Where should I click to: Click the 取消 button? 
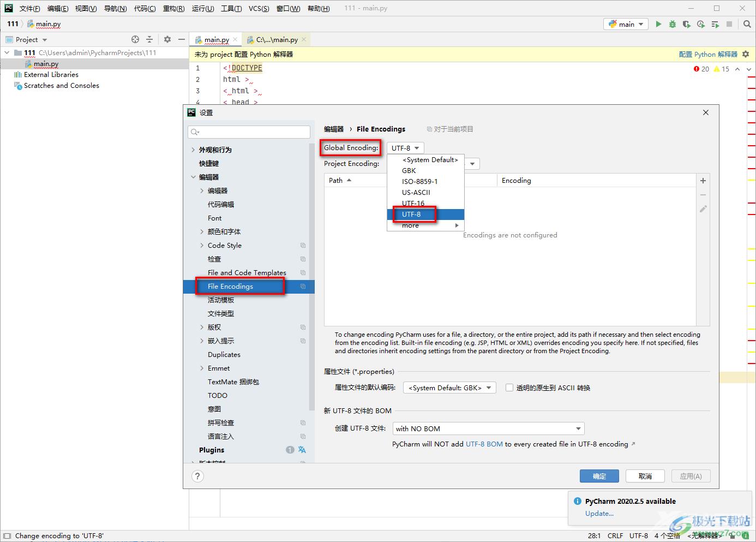(x=645, y=476)
